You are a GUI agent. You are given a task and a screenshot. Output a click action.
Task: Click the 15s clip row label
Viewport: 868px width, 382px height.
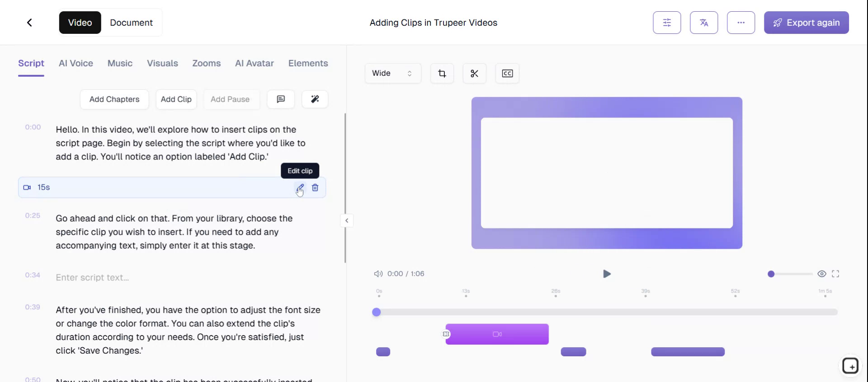pyautogui.click(x=44, y=187)
